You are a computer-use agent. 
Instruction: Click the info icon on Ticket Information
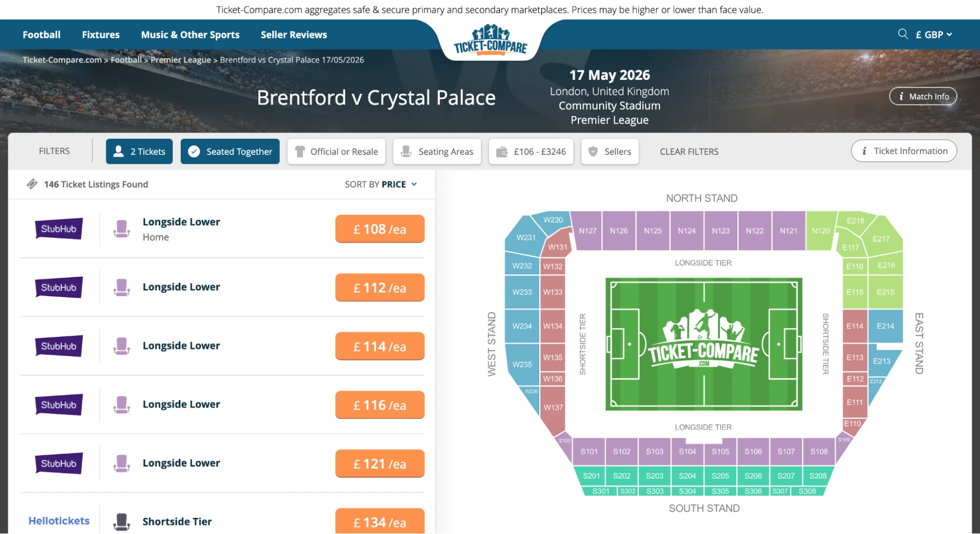click(864, 151)
